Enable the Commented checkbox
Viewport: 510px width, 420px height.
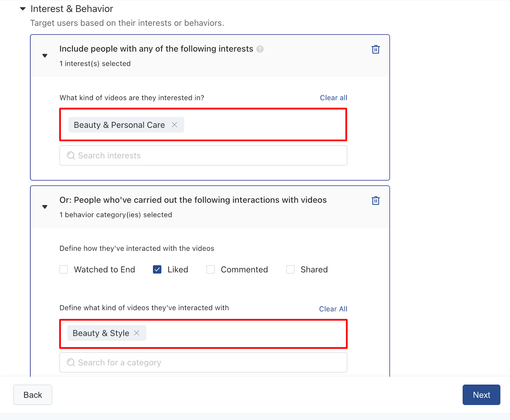pyautogui.click(x=211, y=270)
